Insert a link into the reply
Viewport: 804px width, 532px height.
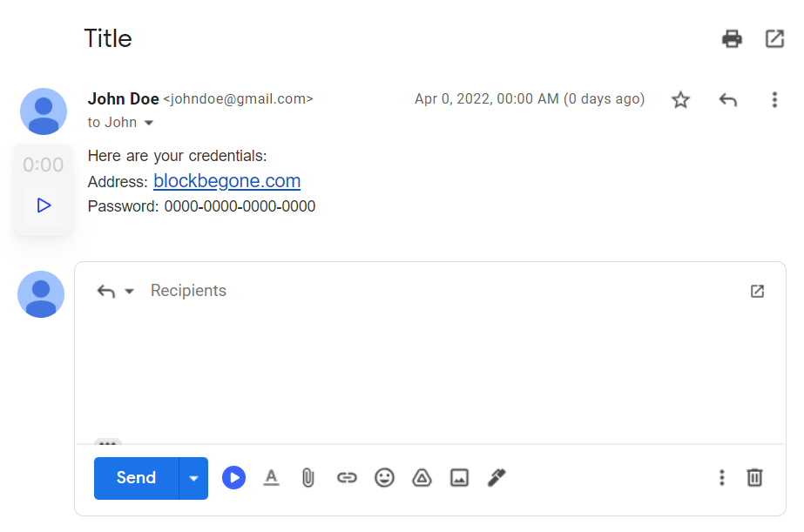pos(347,477)
